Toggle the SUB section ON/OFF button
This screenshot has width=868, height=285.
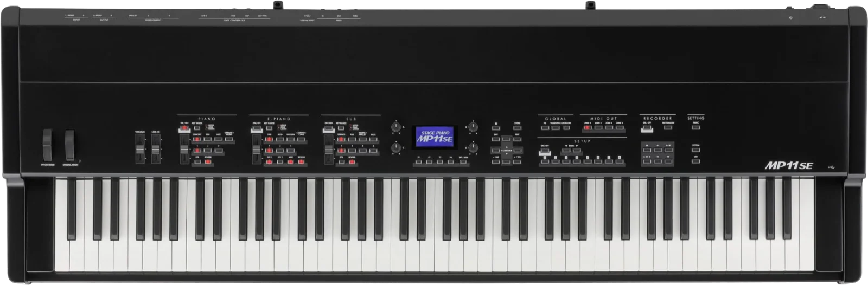click(x=329, y=128)
